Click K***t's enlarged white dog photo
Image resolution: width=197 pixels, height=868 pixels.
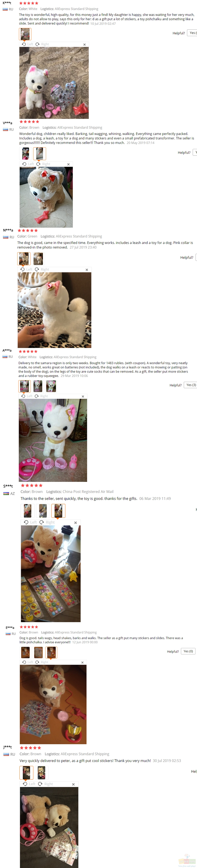coord(54,83)
